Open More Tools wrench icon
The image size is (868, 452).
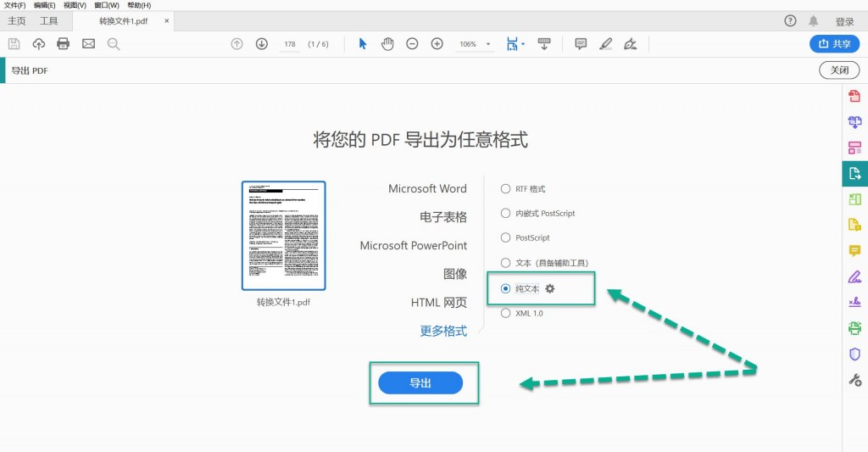click(854, 379)
